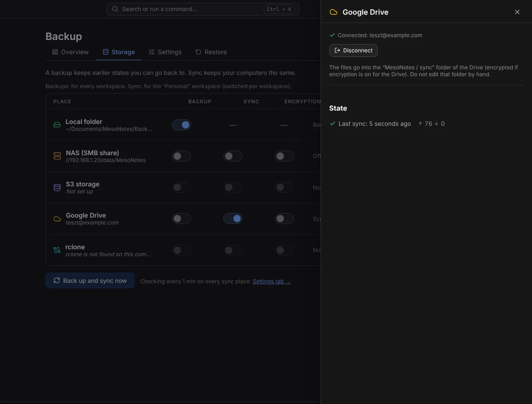Click the Google Drive cloud icon in table
This screenshot has width=532, height=404.
[x=57, y=219]
